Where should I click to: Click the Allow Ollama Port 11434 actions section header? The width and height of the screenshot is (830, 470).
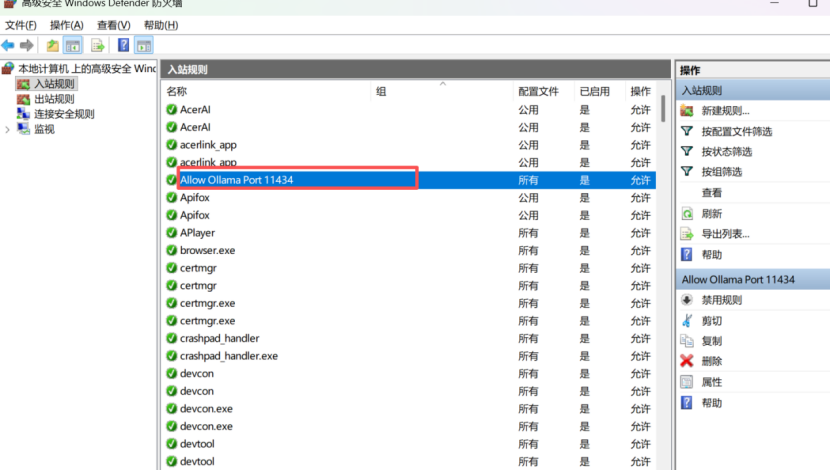[x=753, y=279]
